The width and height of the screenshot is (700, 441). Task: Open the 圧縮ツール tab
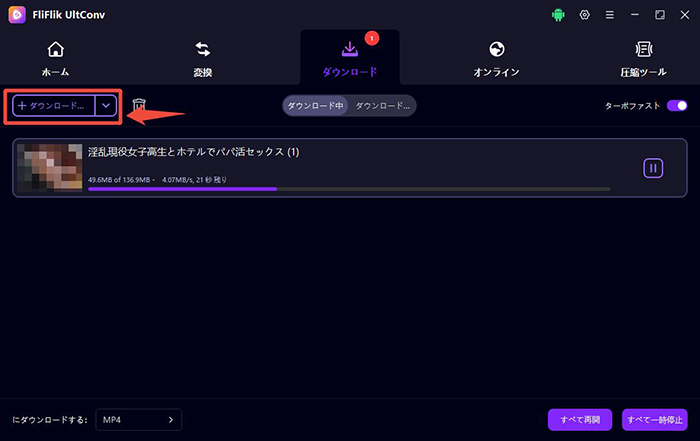[643, 58]
